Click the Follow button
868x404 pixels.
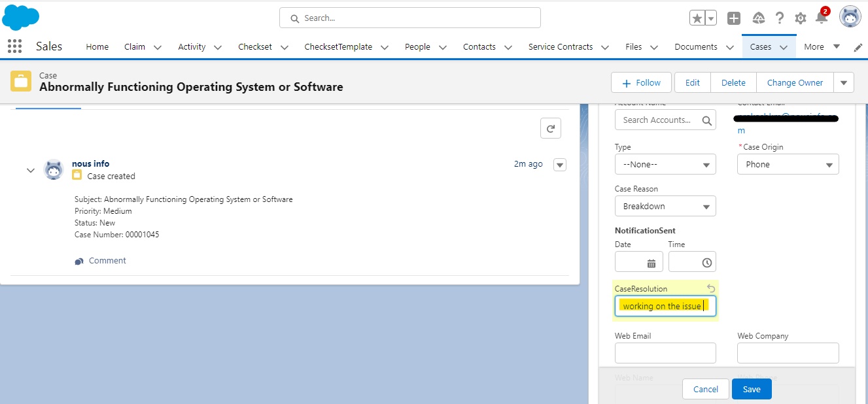pos(642,82)
